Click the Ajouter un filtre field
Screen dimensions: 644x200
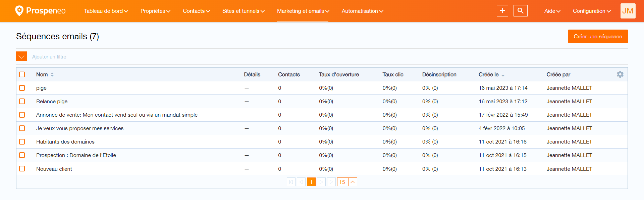click(49, 57)
